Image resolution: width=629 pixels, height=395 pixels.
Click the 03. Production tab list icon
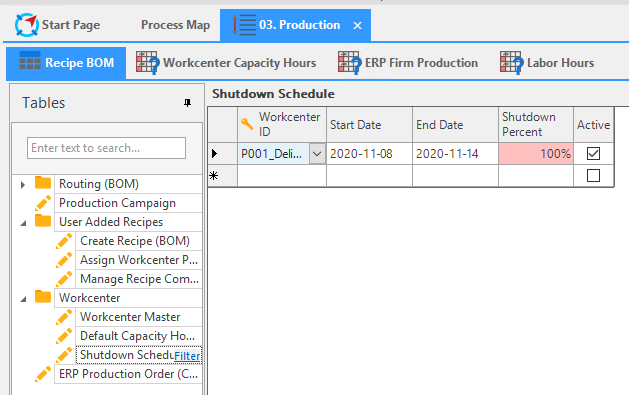coord(244,25)
